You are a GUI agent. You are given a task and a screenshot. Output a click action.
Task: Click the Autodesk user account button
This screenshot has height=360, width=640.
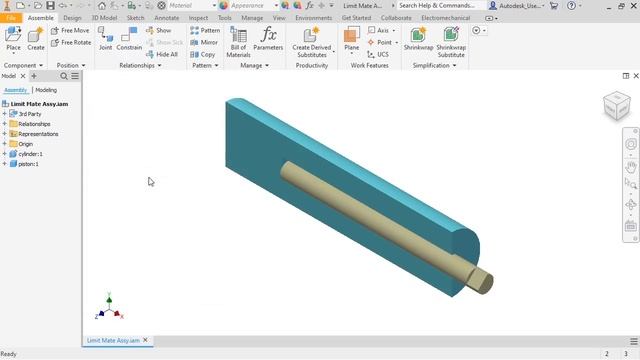(517, 6)
